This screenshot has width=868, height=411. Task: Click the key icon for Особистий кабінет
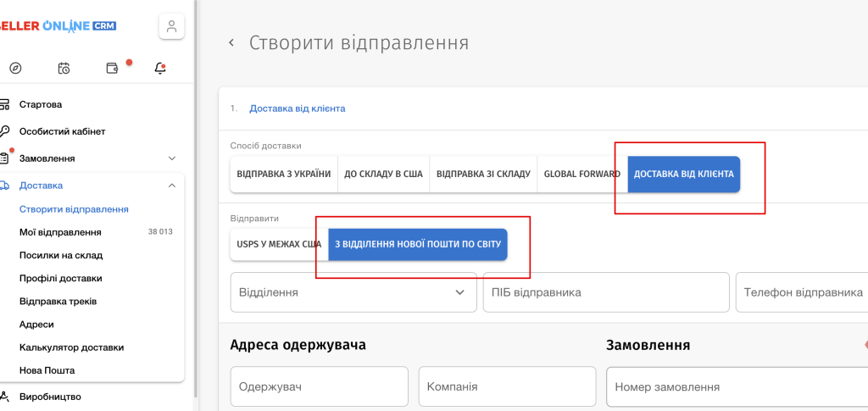(x=4, y=131)
